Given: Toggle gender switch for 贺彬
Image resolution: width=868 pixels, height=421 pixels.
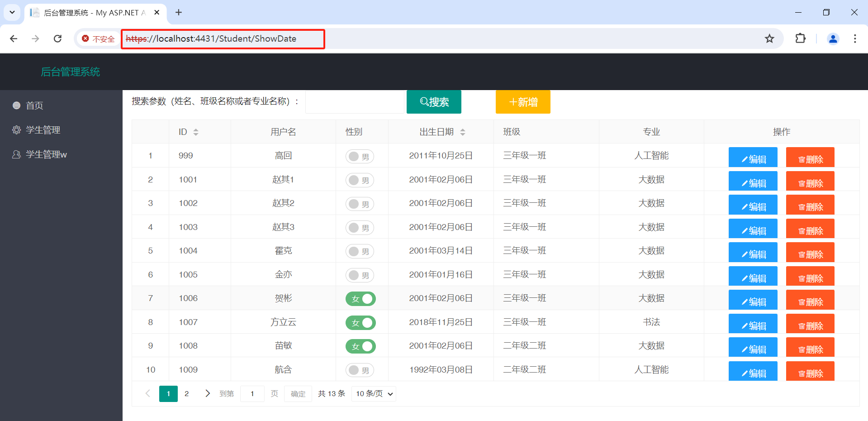Looking at the screenshot, I should coord(360,299).
